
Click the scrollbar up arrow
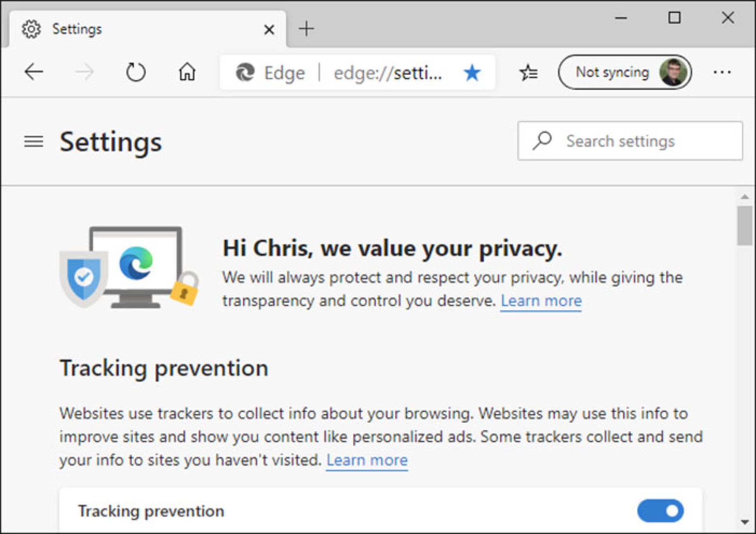point(744,197)
